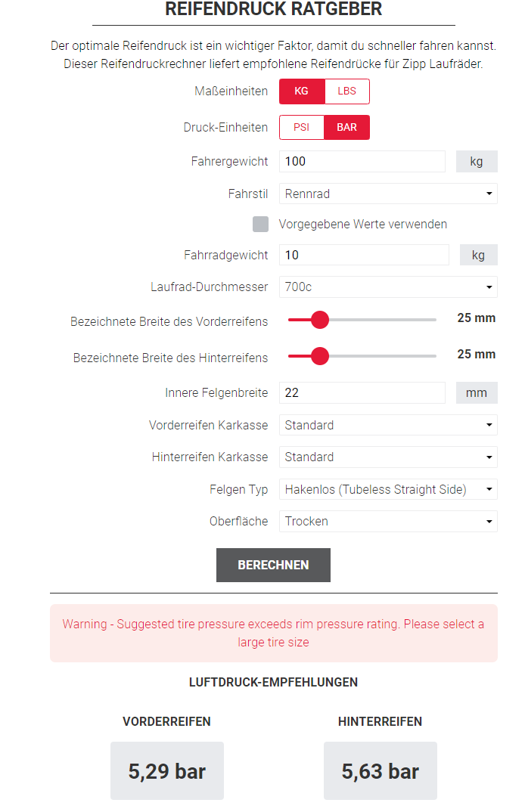Enable 'Vorgegebene Werte verwenden' checkbox
This screenshot has height=812, width=525.
pyautogui.click(x=261, y=224)
